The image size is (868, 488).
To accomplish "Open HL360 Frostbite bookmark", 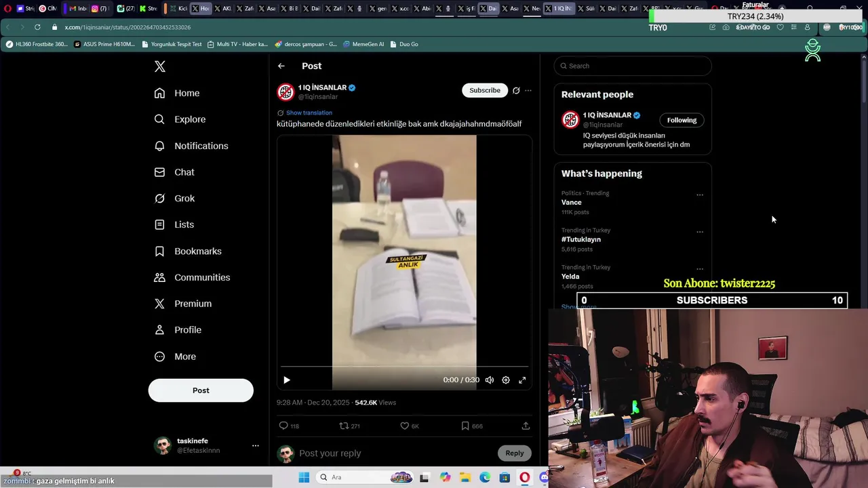I will pos(37,44).
